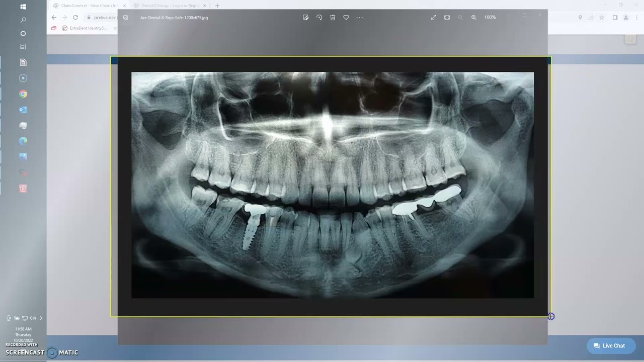Close the DentalXChange browser tab
This screenshot has height=362, width=644.
pos(205,6)
